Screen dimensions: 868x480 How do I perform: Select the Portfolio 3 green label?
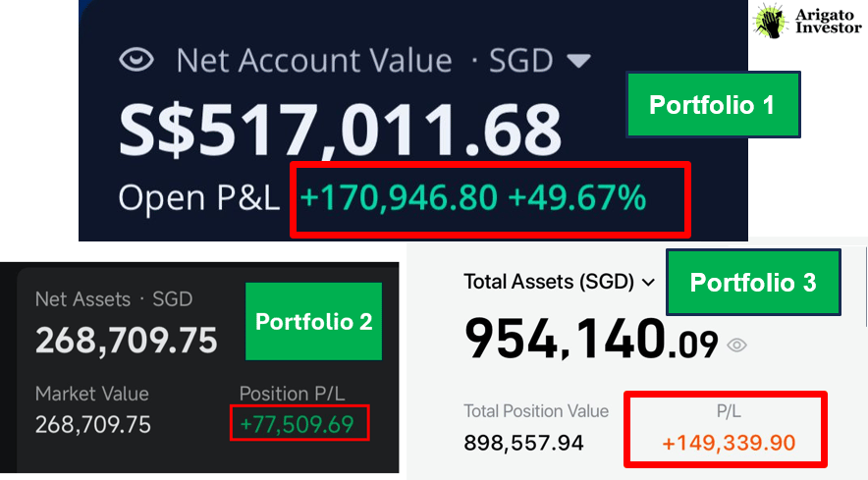pyautogui.click(x=753, y=283)
